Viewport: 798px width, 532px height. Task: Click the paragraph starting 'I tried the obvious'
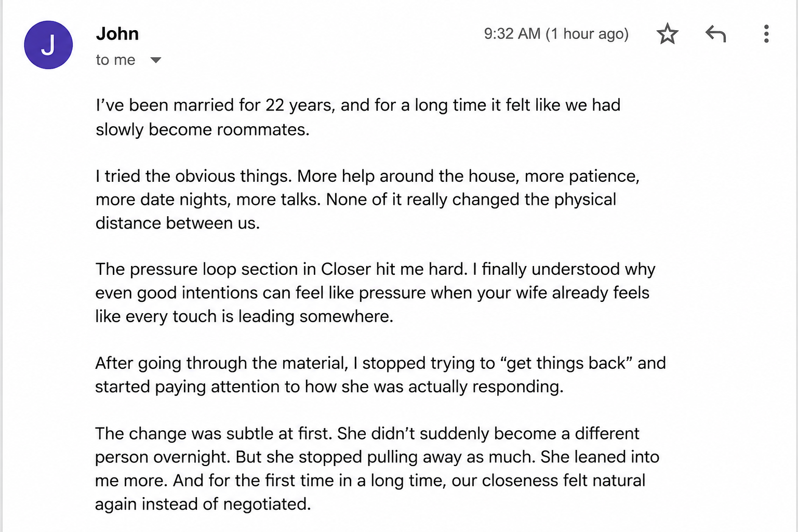[367, 199]
